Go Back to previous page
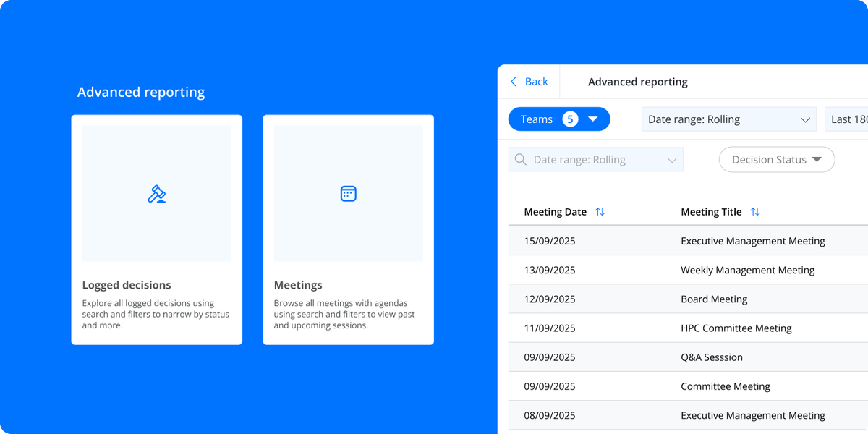Image resolution: width=868 pixels, height=434 pixels. (x=529, y=82)
